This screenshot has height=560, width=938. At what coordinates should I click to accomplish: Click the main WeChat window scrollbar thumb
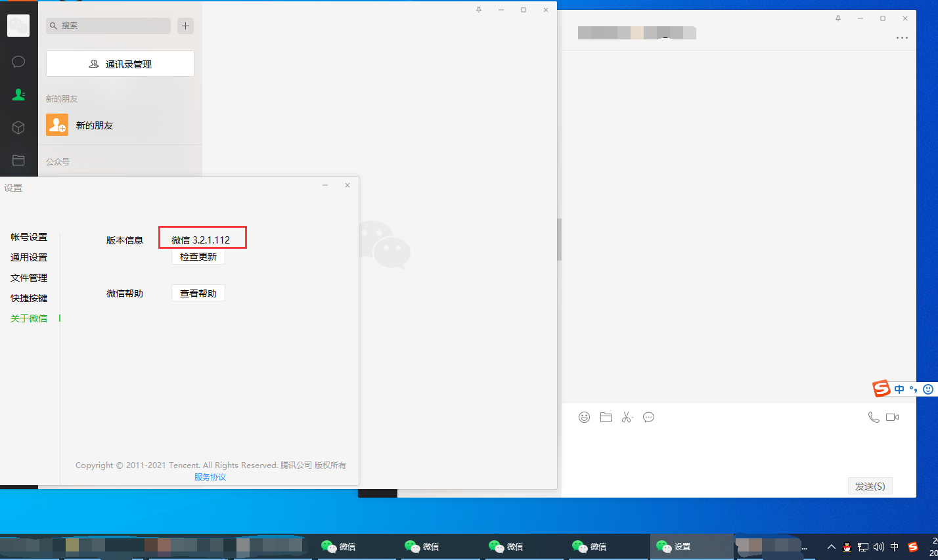click(x=560, y=240)
